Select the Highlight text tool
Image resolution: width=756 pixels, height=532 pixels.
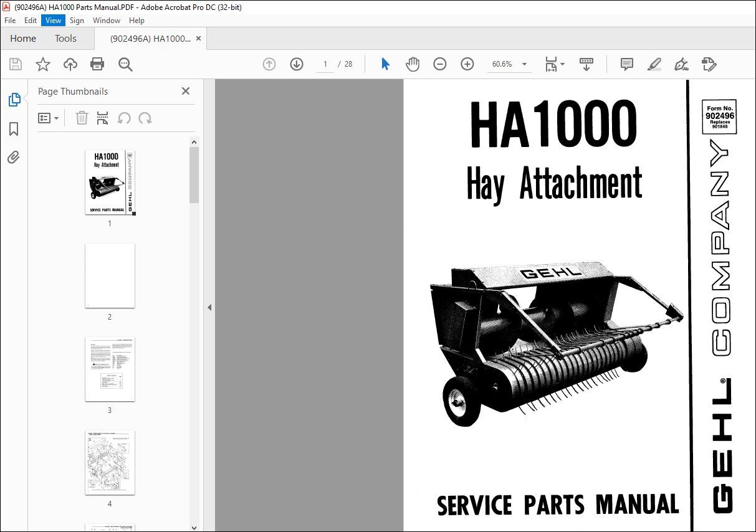tap(654, 64)
